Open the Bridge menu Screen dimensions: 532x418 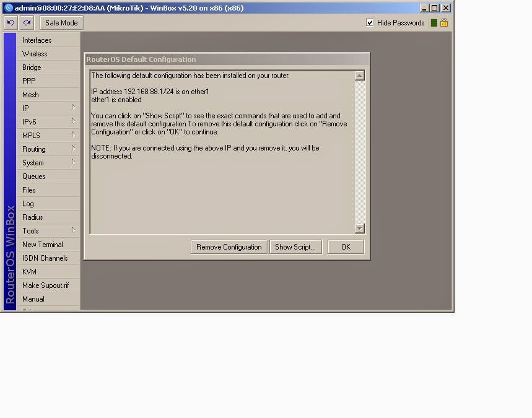(x=48, y=67)
